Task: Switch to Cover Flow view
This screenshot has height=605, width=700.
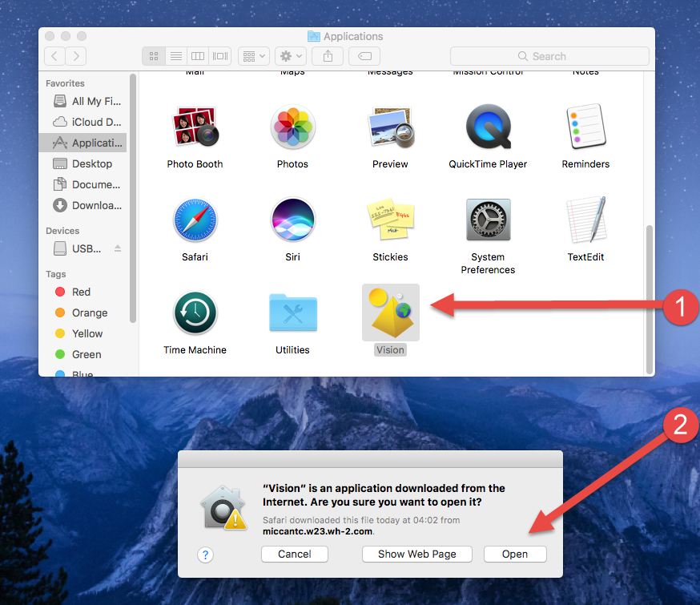Action: pos(220,56)
